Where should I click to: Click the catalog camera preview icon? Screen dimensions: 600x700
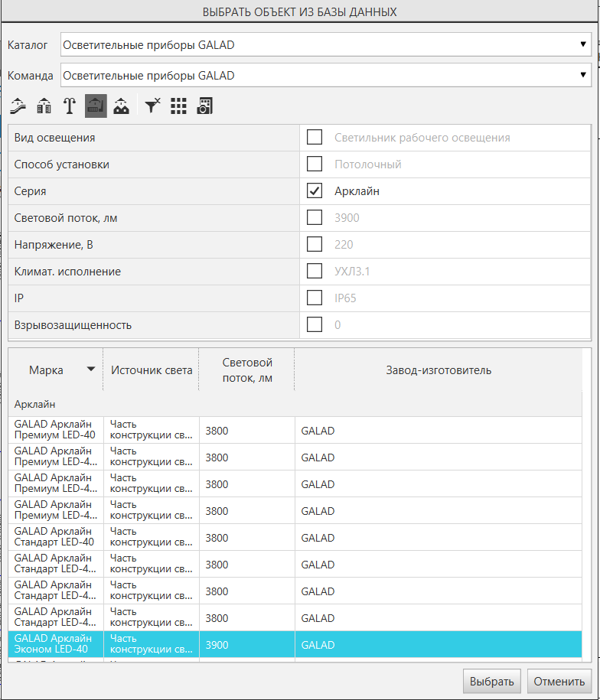(x=204, y=106)
